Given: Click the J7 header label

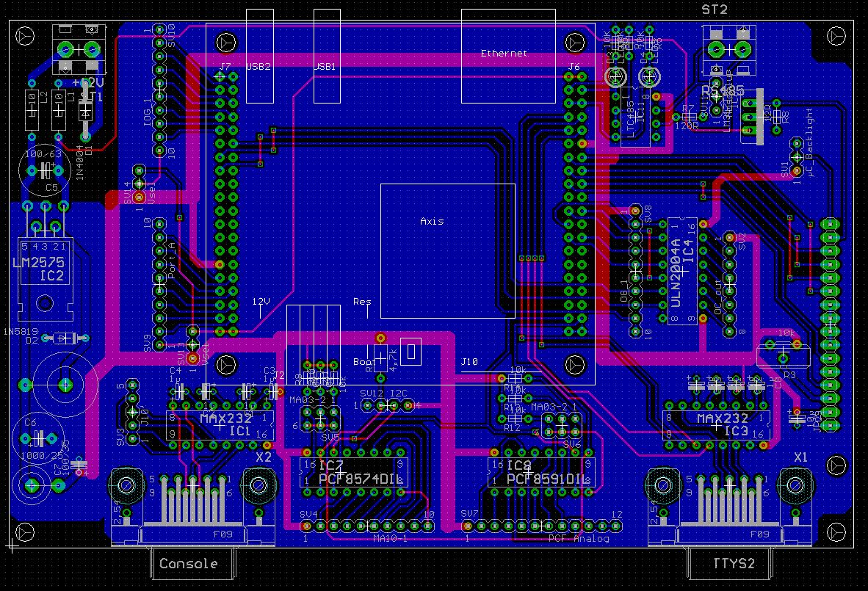Looking at the screenshot, I should click(x=225, y=66).
